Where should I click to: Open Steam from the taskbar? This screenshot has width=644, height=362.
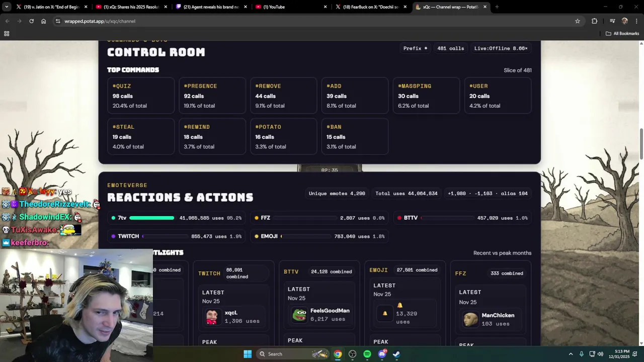(x=396, y=354)
